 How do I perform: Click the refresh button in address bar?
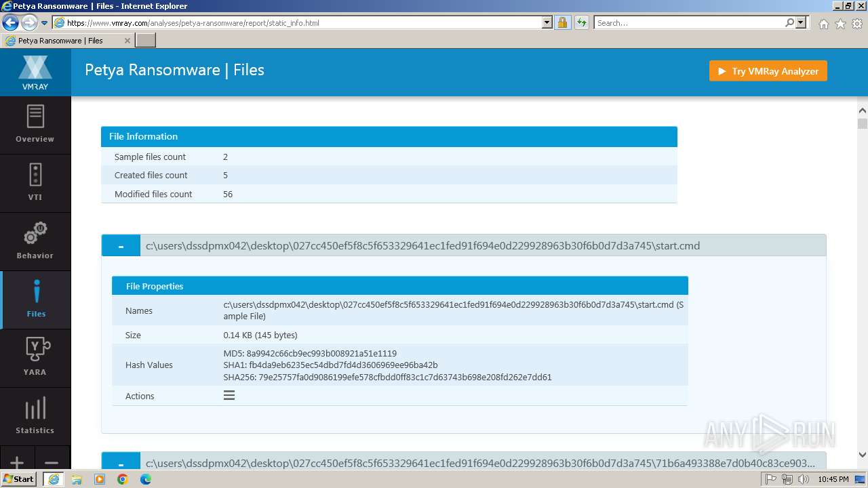(582, 22)
